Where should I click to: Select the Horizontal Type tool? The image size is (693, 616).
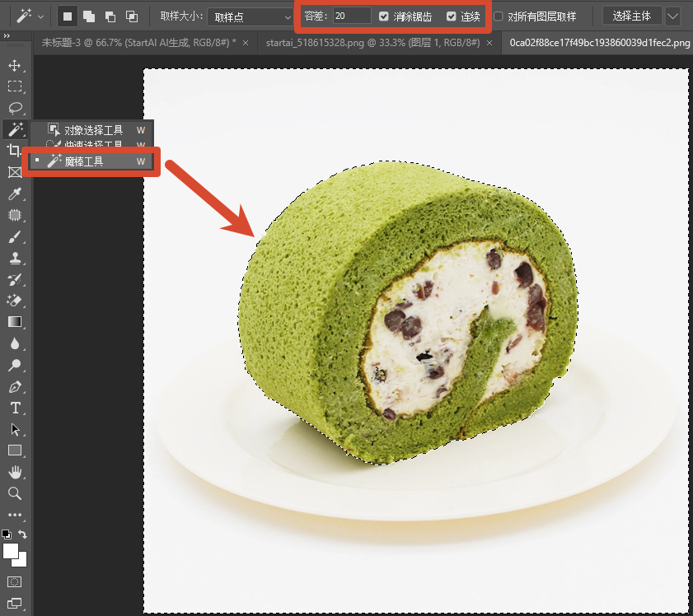pyautogui.click(x=15, y=408)
